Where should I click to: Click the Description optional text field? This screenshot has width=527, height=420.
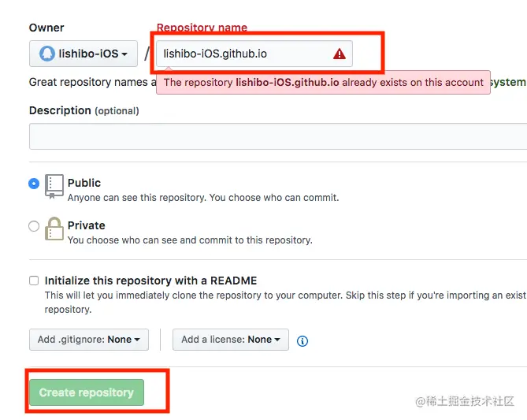[278, 136]
